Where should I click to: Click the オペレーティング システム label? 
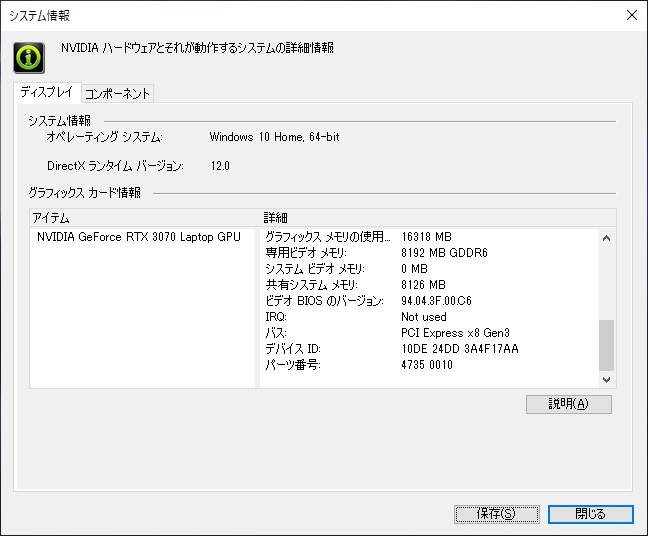click(104, 137)
